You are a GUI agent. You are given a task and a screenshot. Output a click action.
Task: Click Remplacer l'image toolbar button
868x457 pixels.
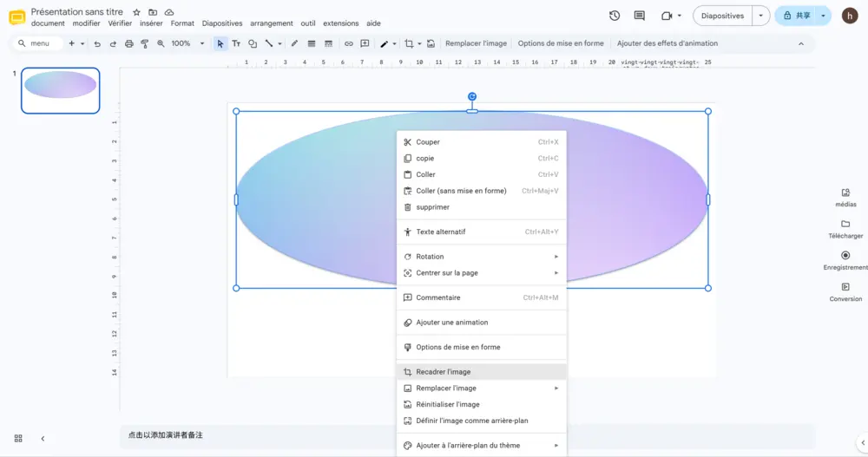[x=476, y=43]
